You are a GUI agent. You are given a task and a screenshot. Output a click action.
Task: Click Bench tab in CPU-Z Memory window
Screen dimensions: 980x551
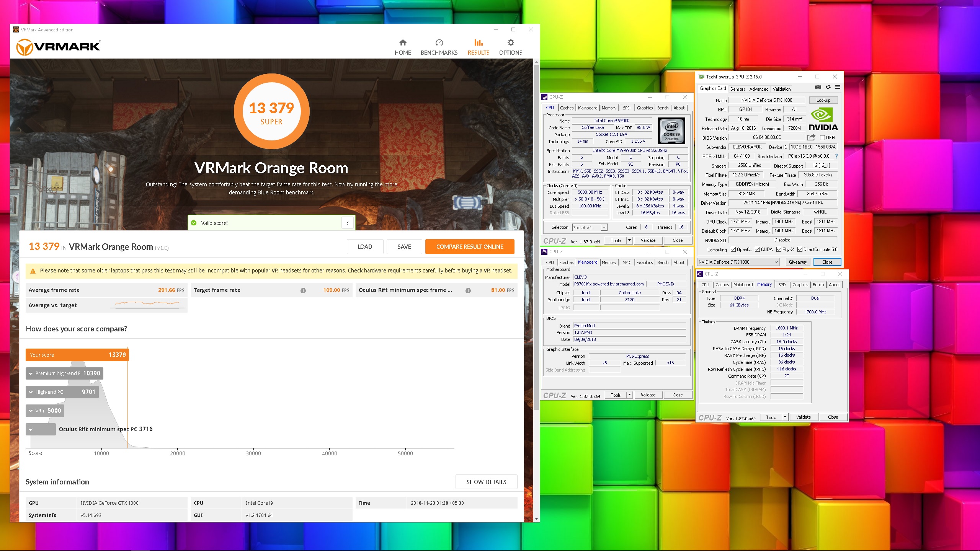click(818, 285)
